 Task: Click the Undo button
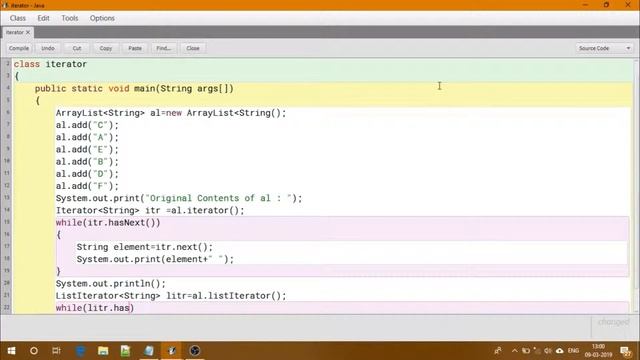click(x=48, y=48)
